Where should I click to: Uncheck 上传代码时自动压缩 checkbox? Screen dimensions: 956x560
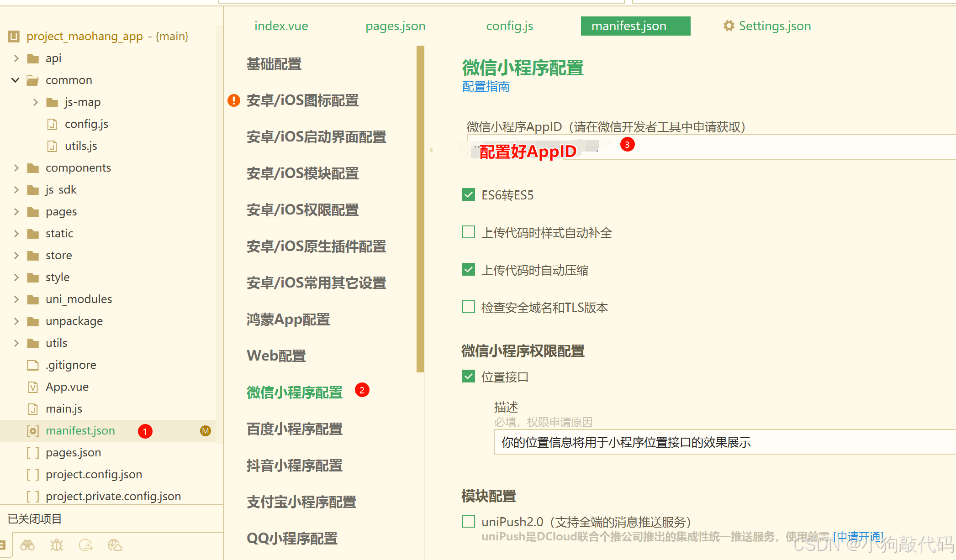point(469,270)
